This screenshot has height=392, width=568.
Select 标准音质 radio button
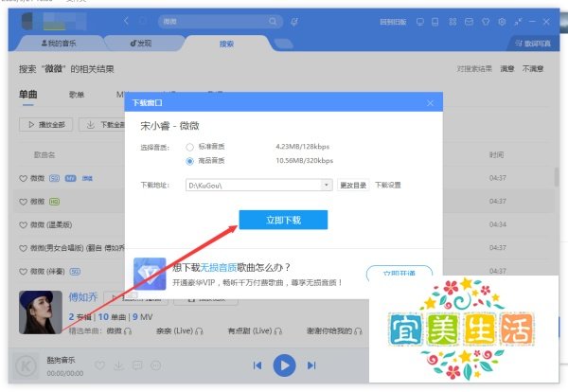[189, 147]
